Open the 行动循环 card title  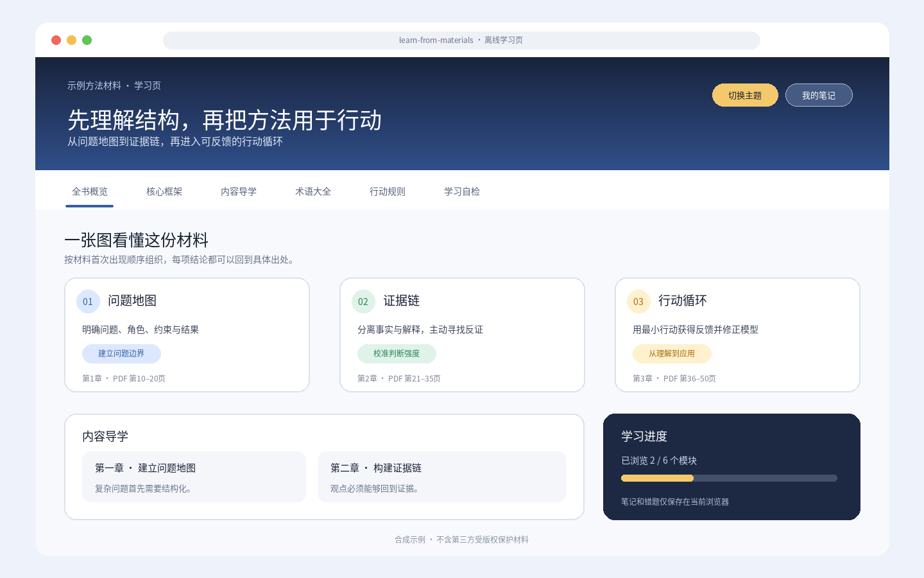coord(683,301)
